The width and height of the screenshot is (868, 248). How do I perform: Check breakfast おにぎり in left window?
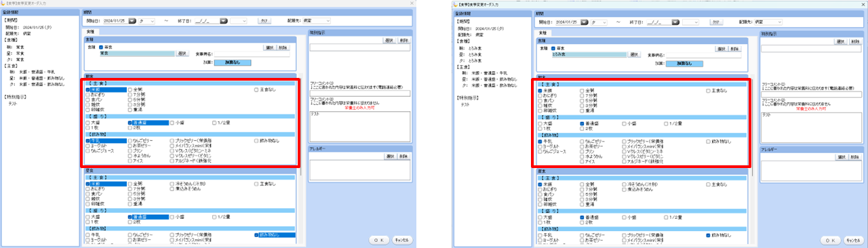[87, 94]
